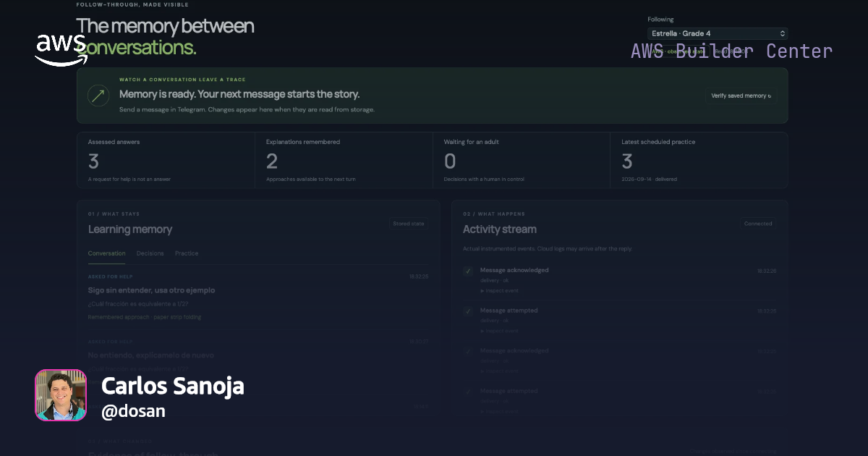Click the Verify saved memory button
The width and height of the screenshot is (868, 456).
click(741, 96)
